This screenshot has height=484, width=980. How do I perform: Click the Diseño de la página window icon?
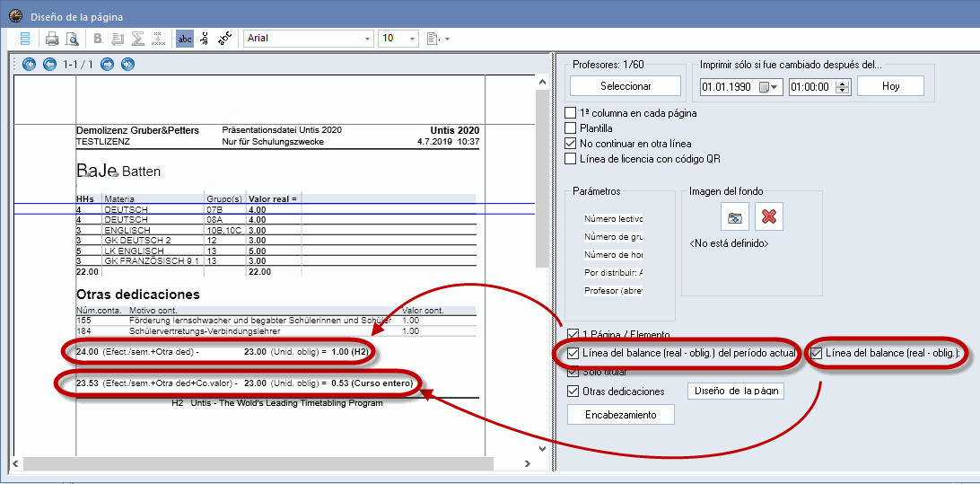click(16, 15)
